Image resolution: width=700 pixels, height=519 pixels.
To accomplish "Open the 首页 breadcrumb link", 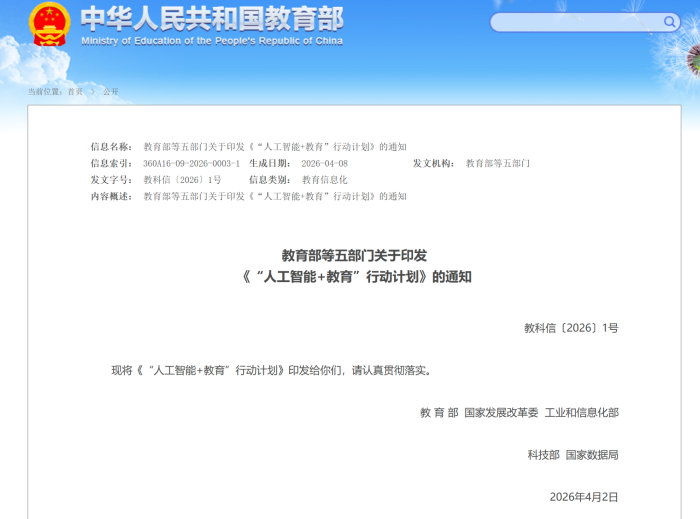I will 75,91.
